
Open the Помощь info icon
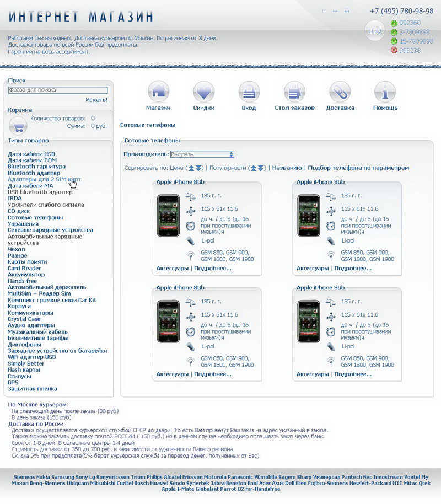pyautogui.click(x=385, y=92)
